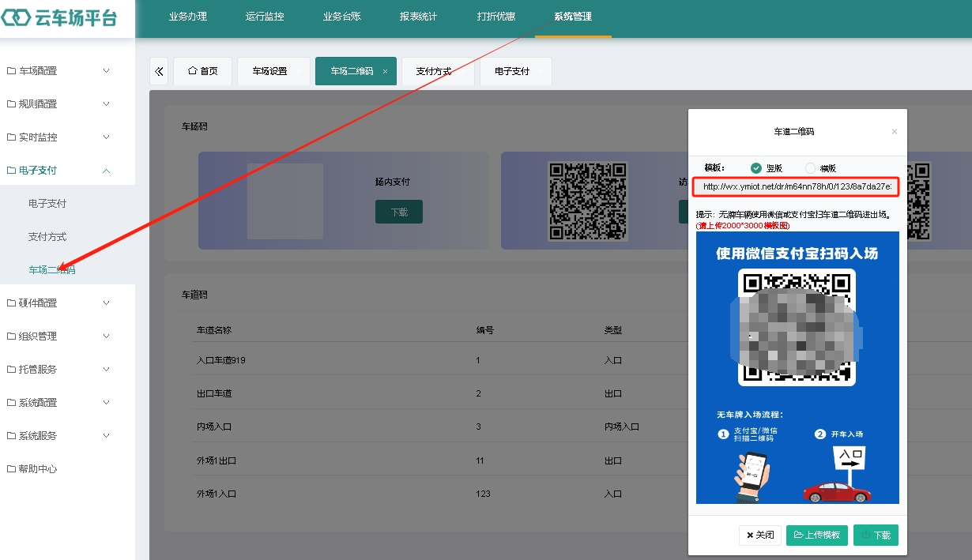The height and width of the screenshot is (560, 972).
Task: Open 业务台账 top menu
Action: coord(342,17)
